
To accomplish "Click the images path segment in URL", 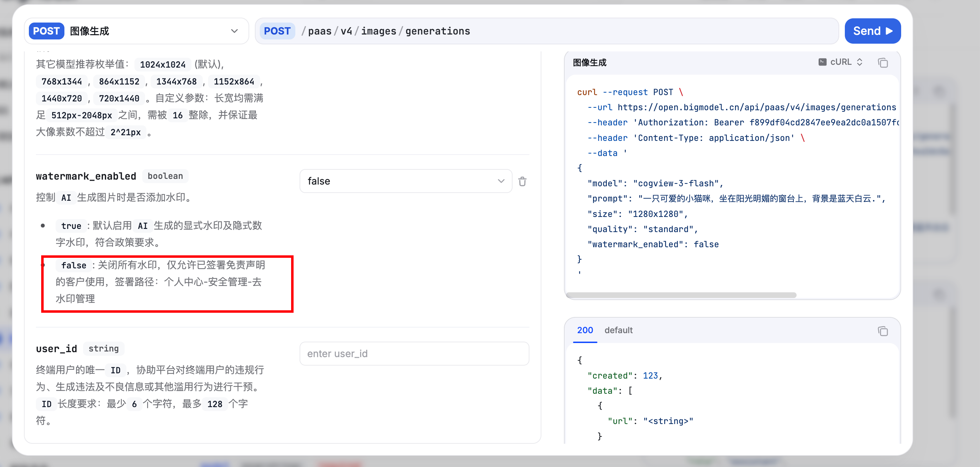I will coord(378,31).
